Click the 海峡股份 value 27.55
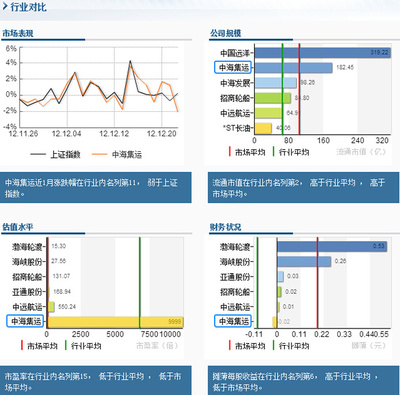Screen dimensions: 400x395 (58, 261)
